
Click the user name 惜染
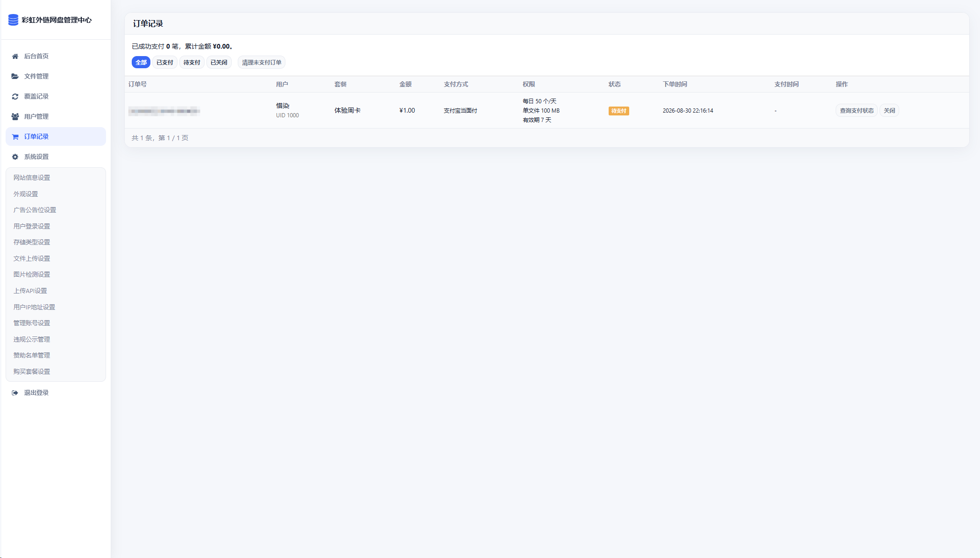click(283, 106)
